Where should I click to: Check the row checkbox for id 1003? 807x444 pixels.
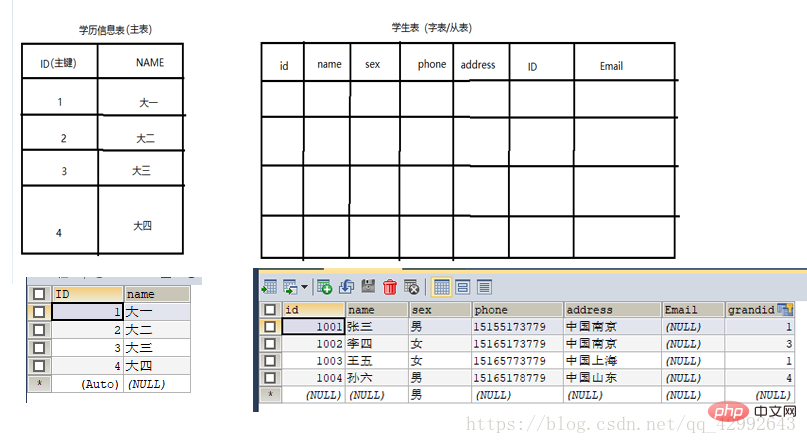click(270, 360)
